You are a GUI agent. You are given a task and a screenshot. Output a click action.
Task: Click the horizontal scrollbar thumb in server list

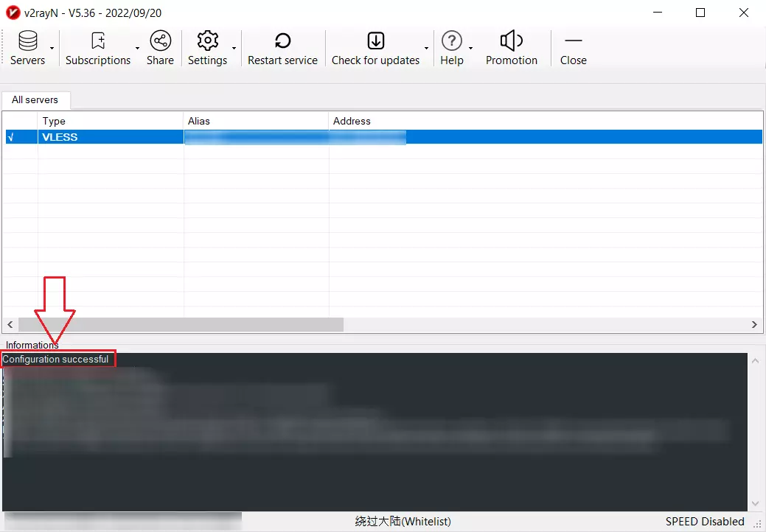(x=181, y=324)
